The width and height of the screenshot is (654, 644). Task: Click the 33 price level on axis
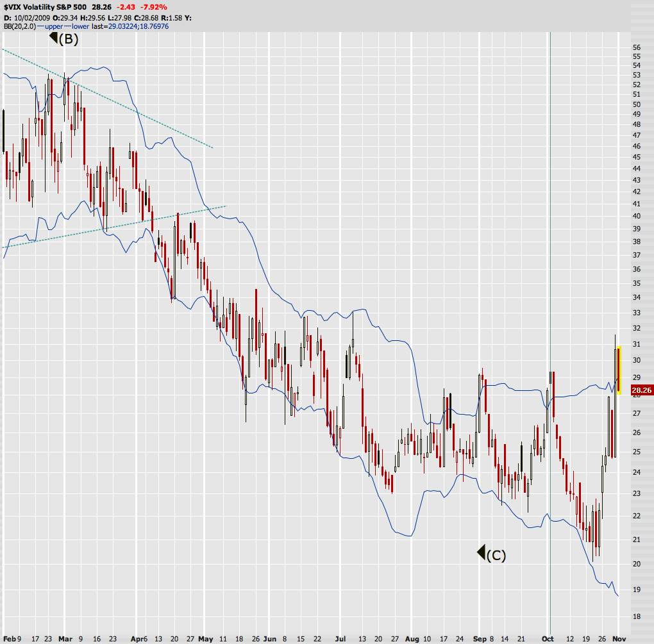pyautogui.click(x=637, y=313)
